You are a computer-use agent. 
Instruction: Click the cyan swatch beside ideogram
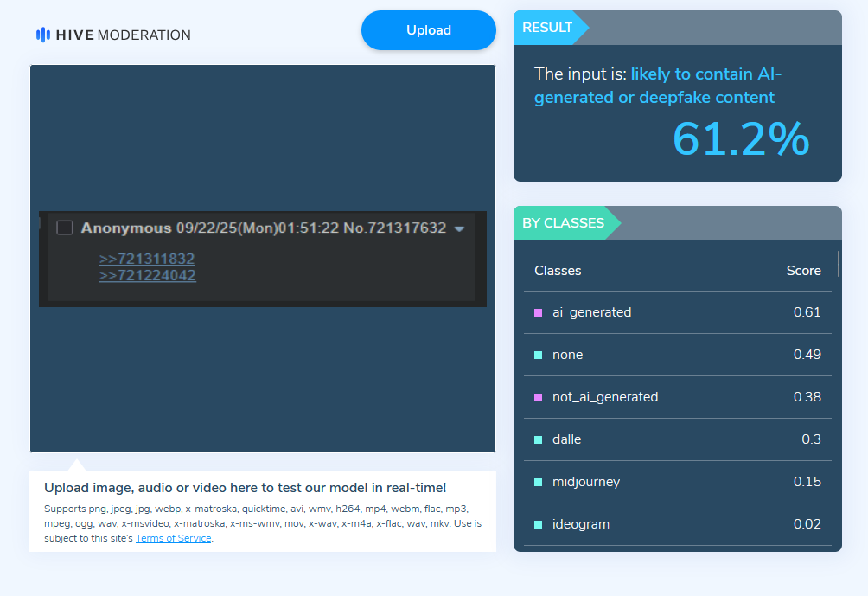[x=538, y=524]
